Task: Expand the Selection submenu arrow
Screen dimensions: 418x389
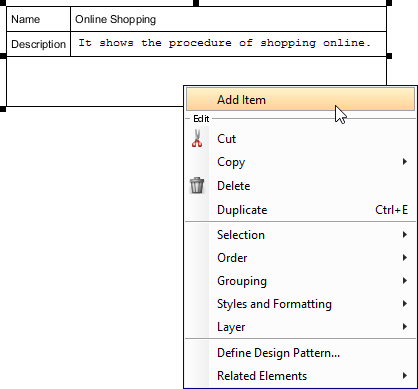Action: tap(405, 235)
